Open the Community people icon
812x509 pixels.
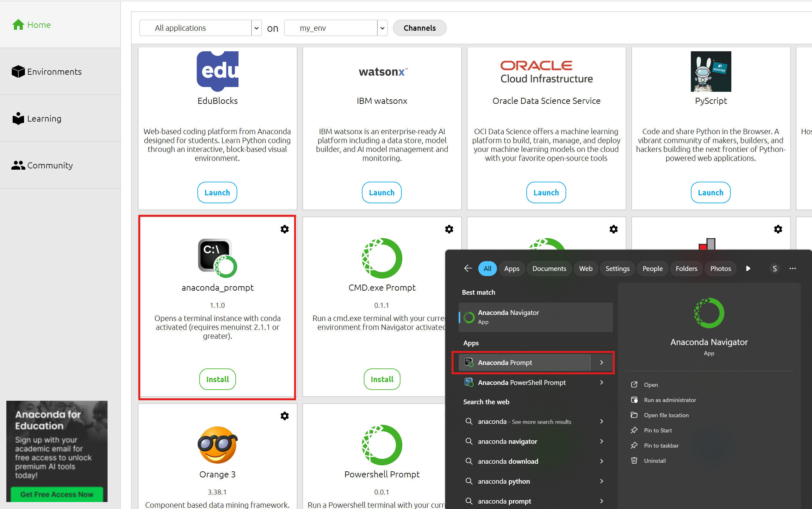(18, 165)
